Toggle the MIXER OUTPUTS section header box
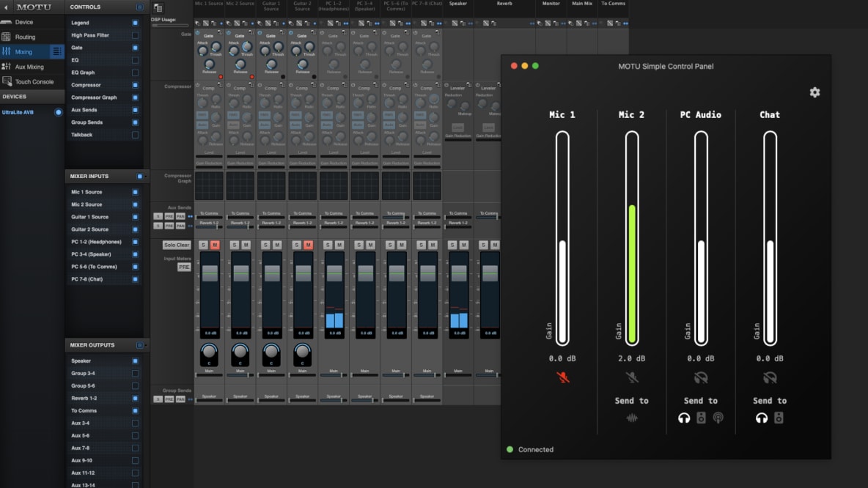Screen dimensions: 868x488 click(x=139, y=345)
